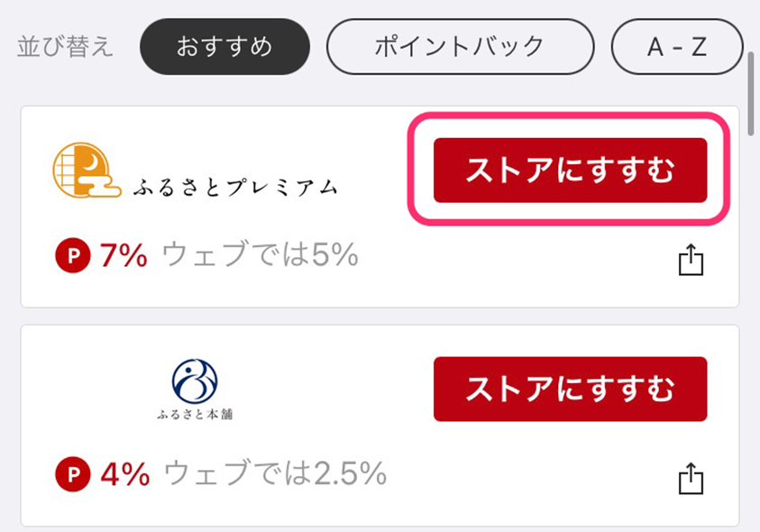Tap the share icon on ふるさとプレミアム card
Viewport: 760px width, 532px height.
pos(691,260)
